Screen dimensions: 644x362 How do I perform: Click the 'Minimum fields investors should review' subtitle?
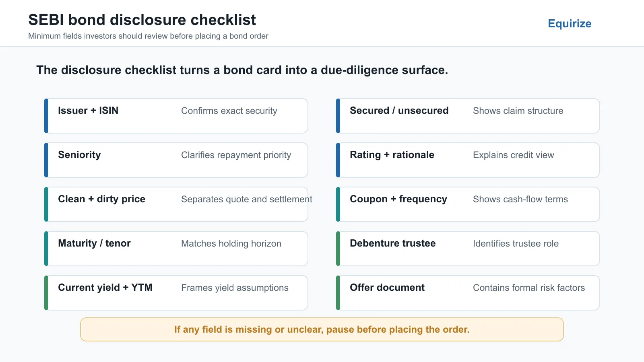click(x=148, y=36)
